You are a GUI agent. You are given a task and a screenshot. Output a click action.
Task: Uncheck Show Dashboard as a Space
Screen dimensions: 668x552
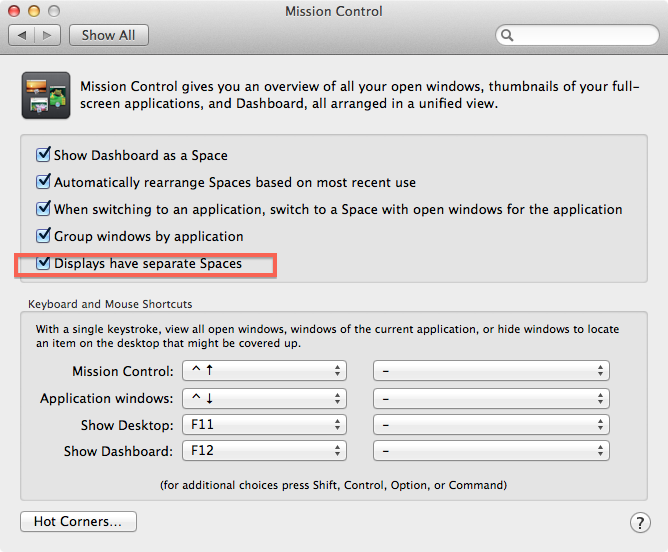click(x=43, y=155)
